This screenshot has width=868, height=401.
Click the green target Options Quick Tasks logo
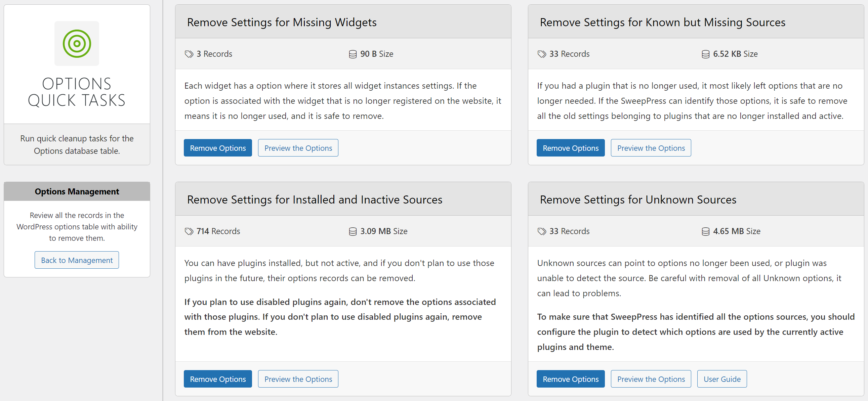77,43
